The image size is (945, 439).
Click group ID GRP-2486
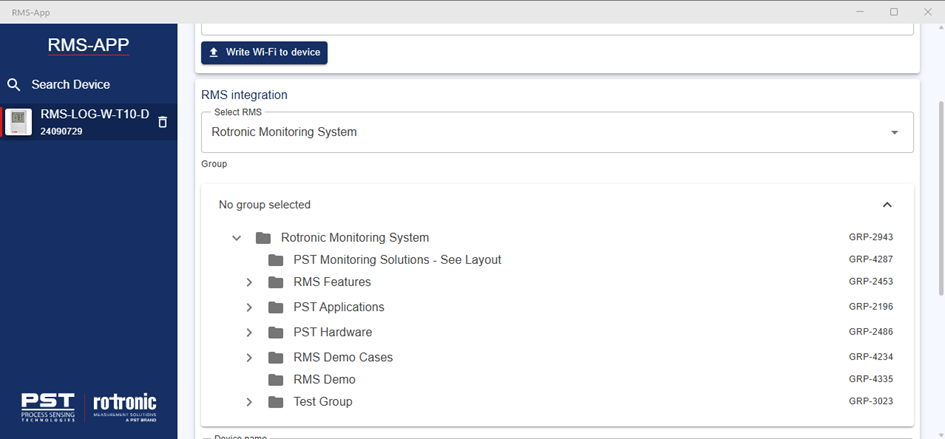pos(871,332)
